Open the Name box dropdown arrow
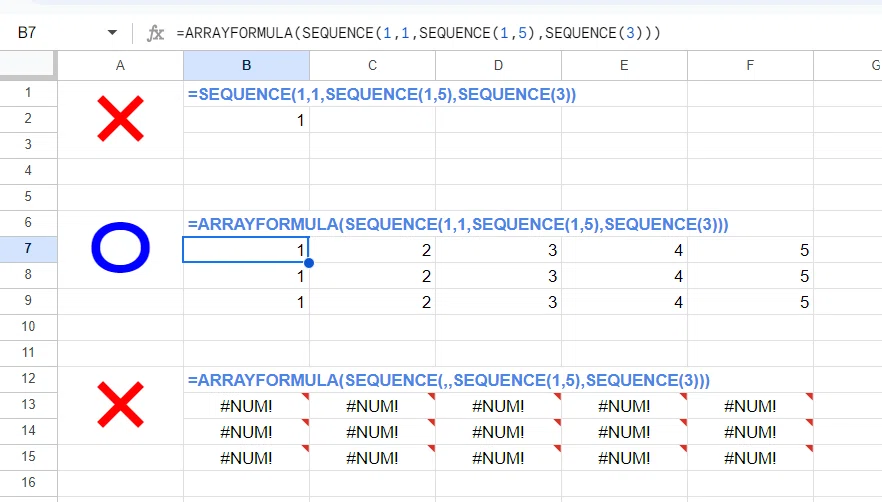This screenshot has height=502, width=882. tap(112, 33)
